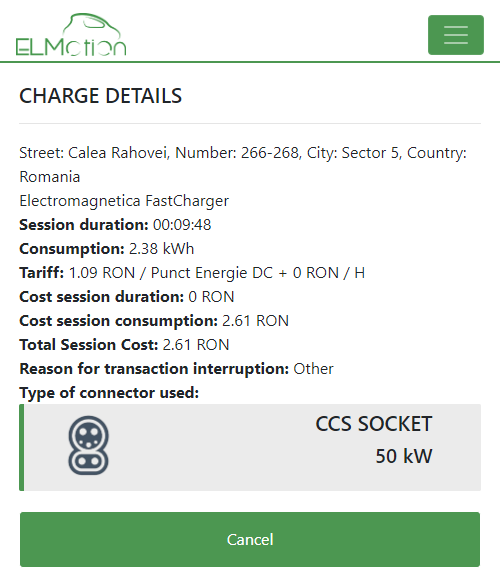Click the Cost session consumption 2.61 RON

255,321
